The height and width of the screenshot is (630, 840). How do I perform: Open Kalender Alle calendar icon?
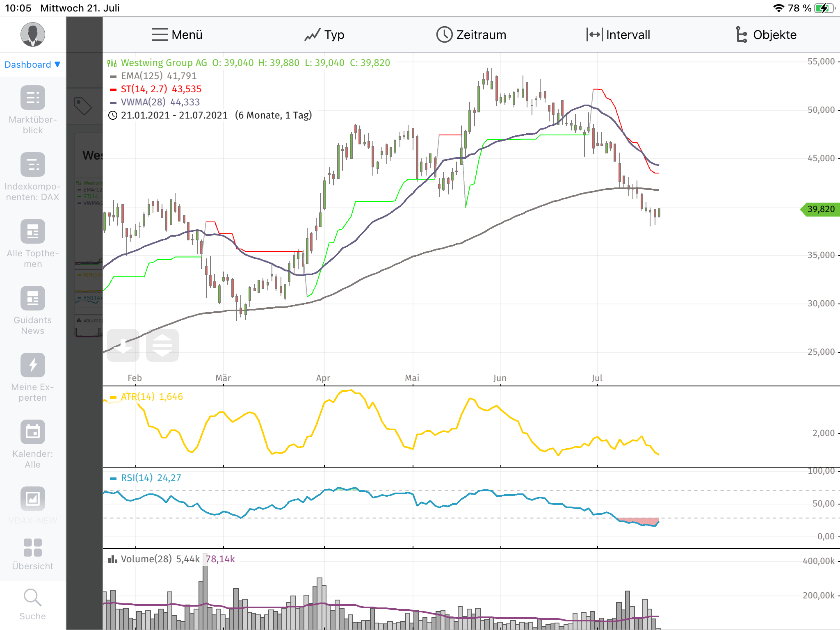(x=32, y=432)
